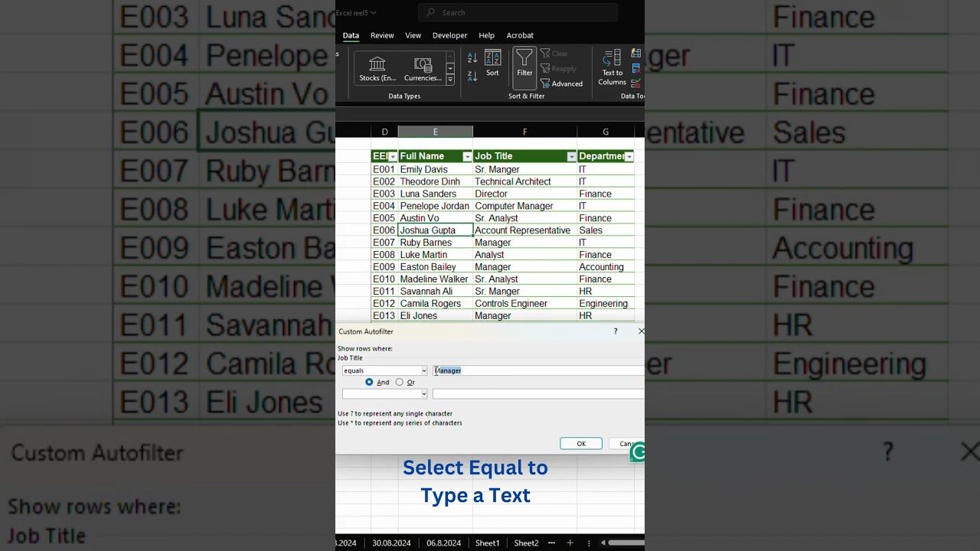Viewport: 980px width, 551px height.
Task: Click the more sheets ellipsis after Sheet2
Action: 553,543
